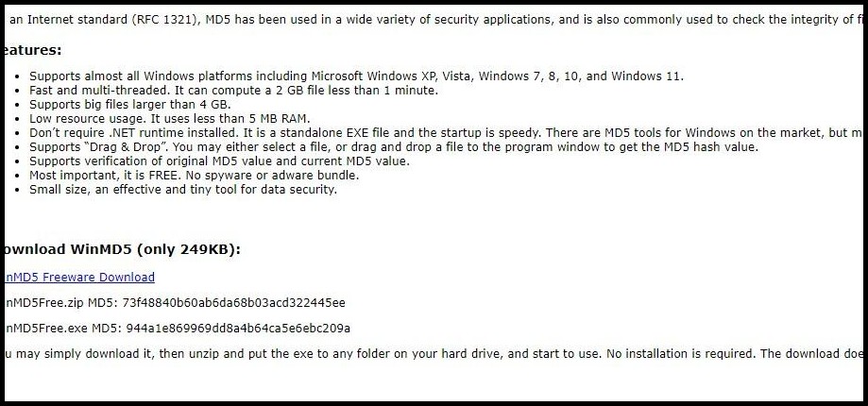The image size is (868, 406).
Task: Open the WinMD5 Freeware Download link
Action: click(x=80, y=277)
